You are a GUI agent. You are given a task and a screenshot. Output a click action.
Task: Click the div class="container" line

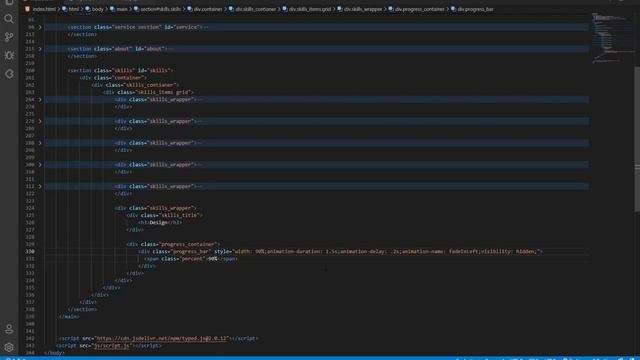[113, 78]
